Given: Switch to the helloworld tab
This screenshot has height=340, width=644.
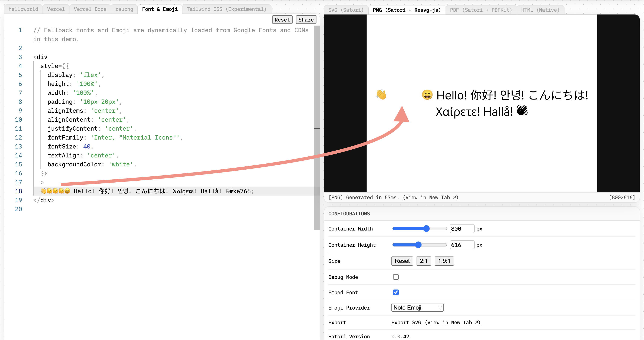Looking at the screenshot, I should click(23, 9).
